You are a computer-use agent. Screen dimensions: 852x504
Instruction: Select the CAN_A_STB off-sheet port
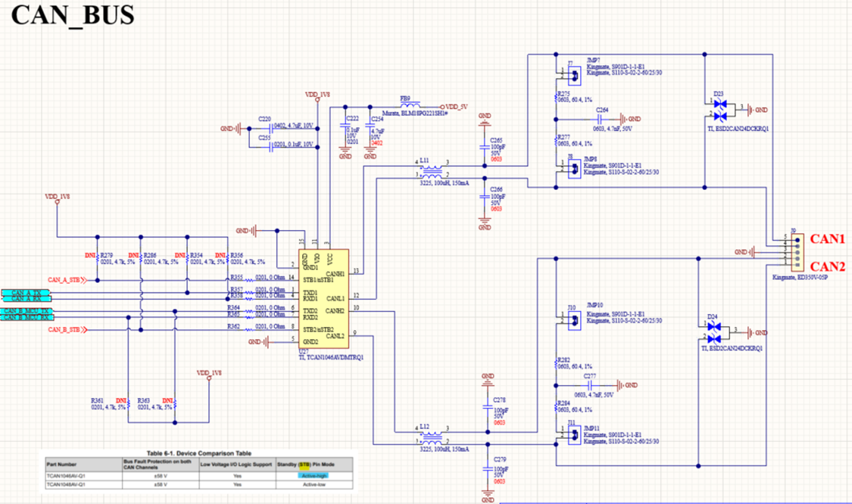point(67,280)
